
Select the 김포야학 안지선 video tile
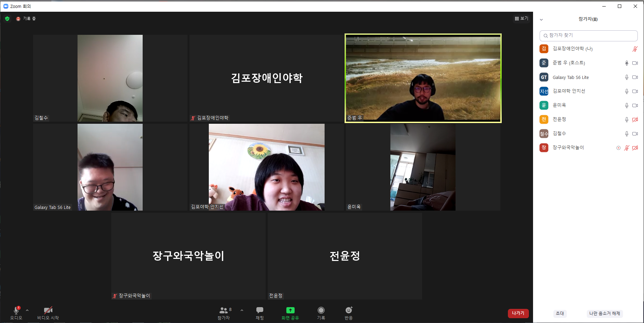267,167
